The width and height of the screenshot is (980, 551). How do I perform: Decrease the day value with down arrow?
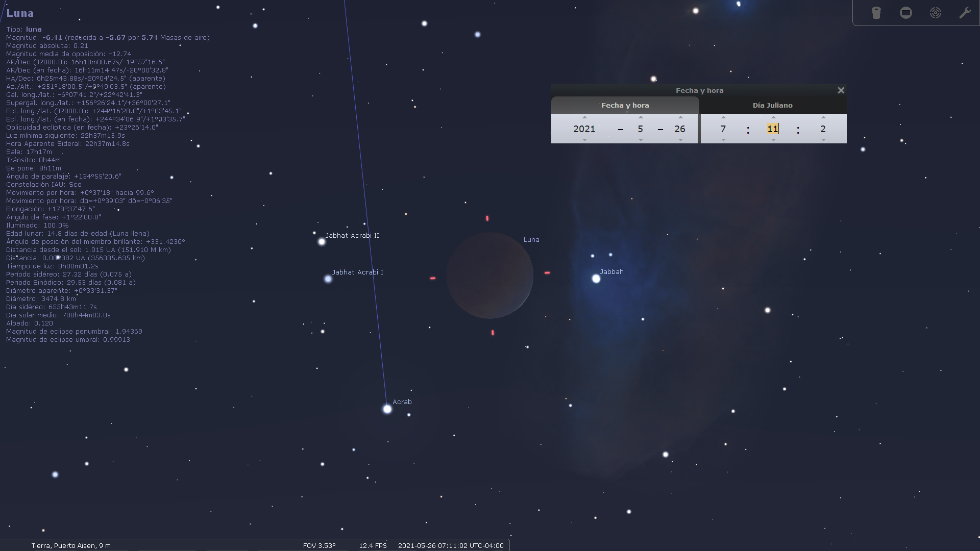tap(680, 140)
